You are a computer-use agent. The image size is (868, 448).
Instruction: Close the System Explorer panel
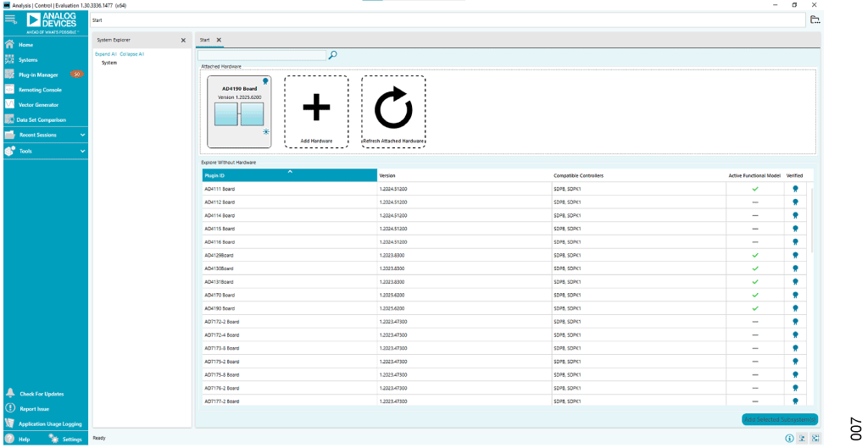tap(183, 40)
